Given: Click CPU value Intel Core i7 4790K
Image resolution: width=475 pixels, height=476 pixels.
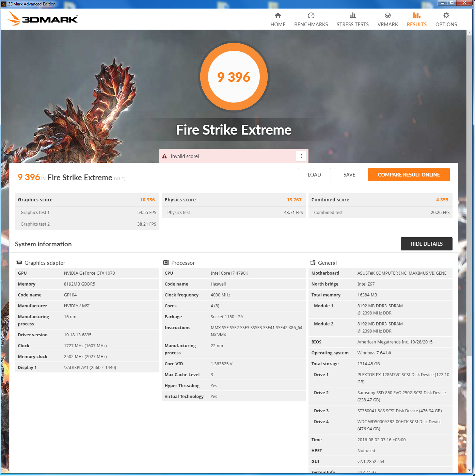Looking at the screenshot, I should coord(229,273).
